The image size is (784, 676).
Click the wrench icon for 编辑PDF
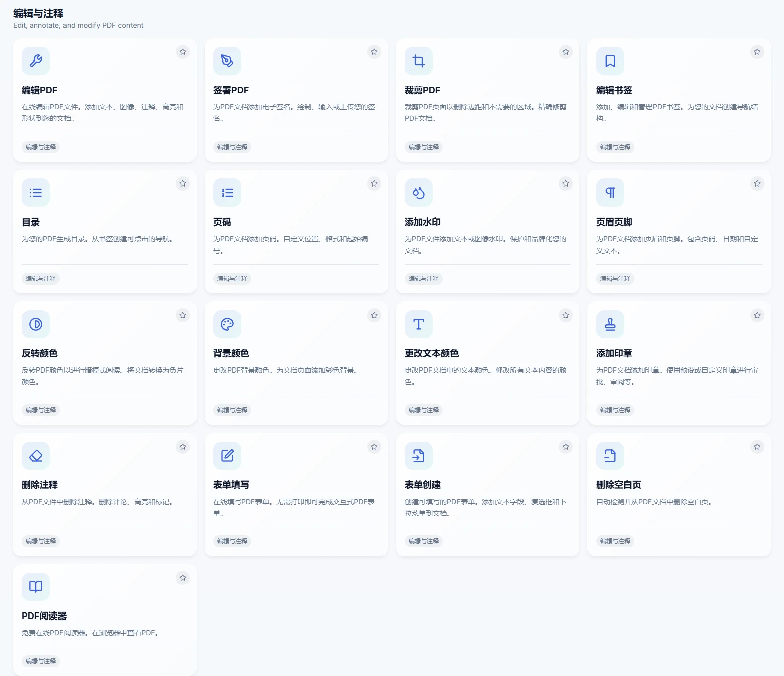[x=36, y=61]
